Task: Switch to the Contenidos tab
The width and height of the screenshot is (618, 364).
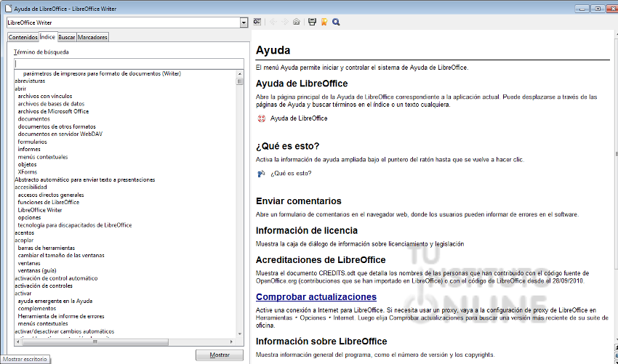Action: pos(23,37)
